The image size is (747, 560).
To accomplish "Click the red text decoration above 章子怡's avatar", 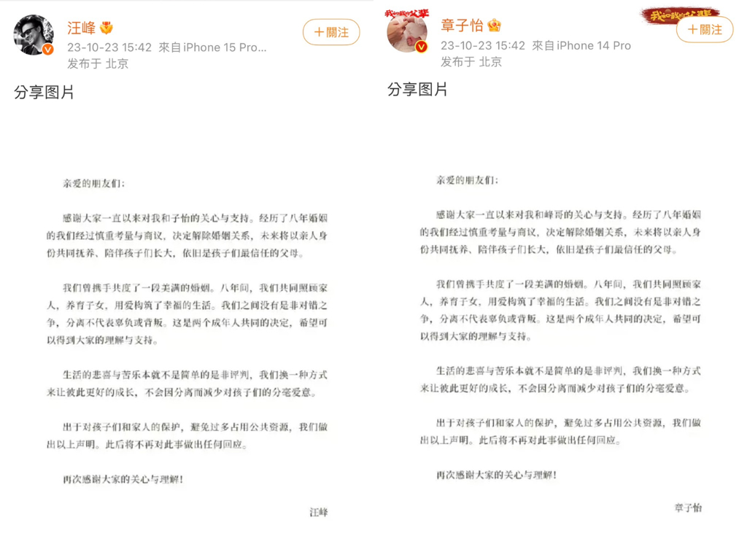I will (x=406, y=15).
